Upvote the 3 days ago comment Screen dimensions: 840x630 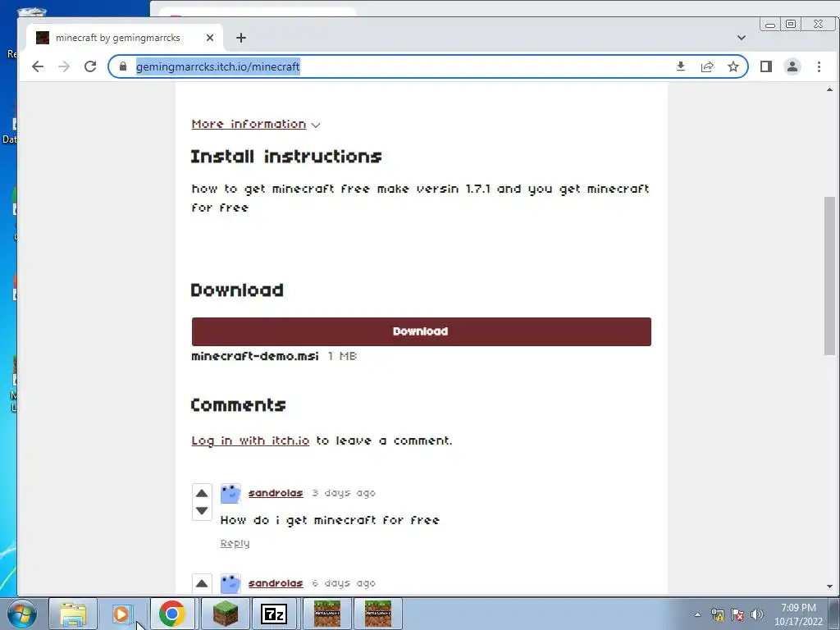click(202, 493)
